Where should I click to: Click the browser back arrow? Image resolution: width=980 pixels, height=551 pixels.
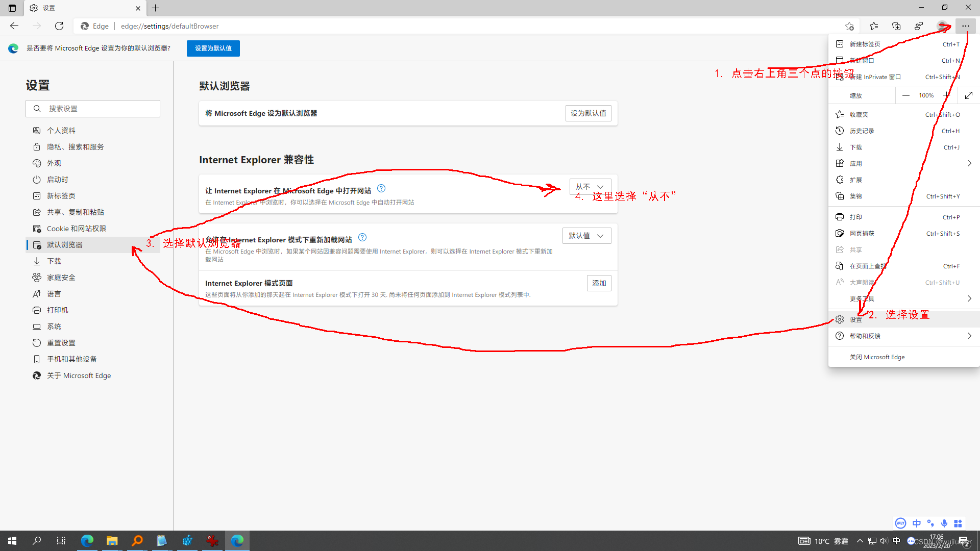point(14,26)
